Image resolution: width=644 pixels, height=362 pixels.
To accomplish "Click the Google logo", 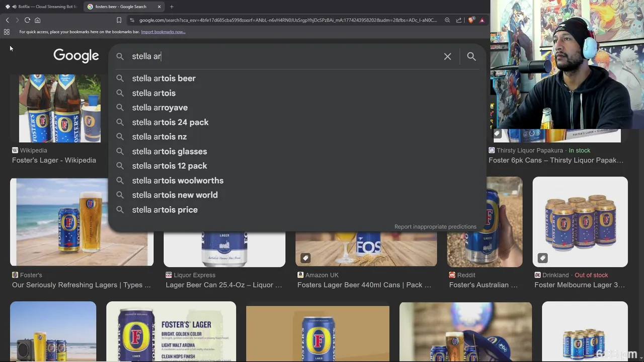I will coord(76,56).
